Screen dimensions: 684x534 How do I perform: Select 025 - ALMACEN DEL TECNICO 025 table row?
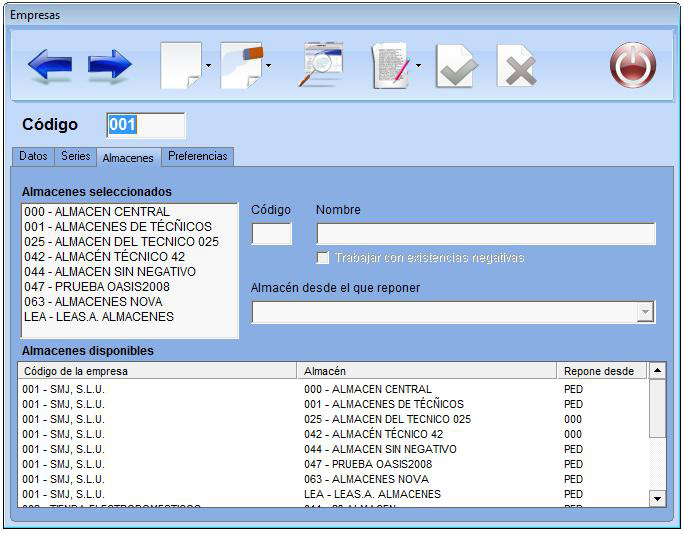tap(333, 419)
